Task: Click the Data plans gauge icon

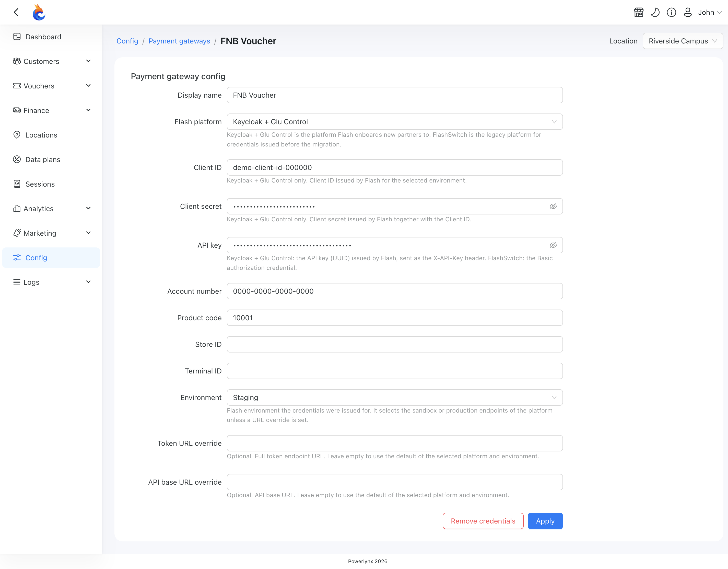Action: pyautogui.click(x=17, y=160)
